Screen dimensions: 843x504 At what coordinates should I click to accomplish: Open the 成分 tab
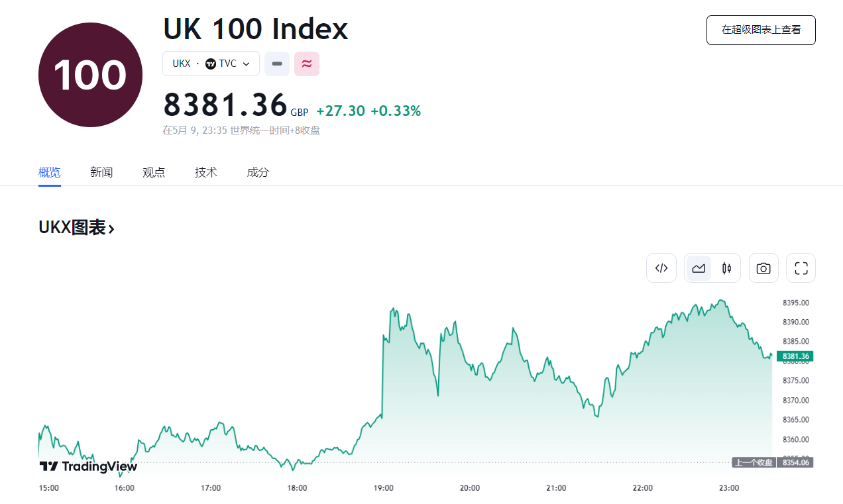click(x=258, y=172)
